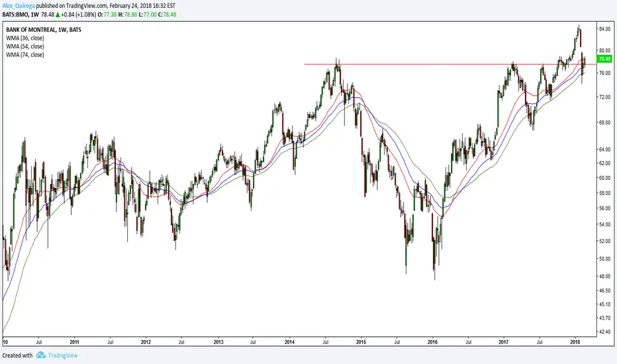Click the 72.00 price axis label

click(604, 97)
